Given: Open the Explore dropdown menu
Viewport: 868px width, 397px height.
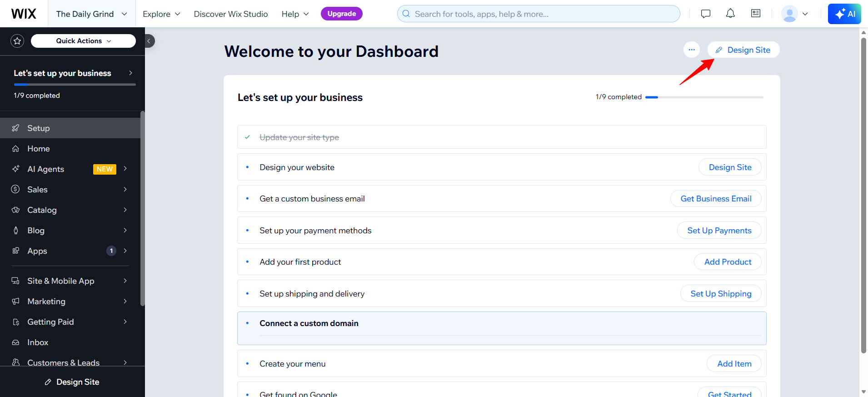Looking at the screenshot, I should point(161,14).
